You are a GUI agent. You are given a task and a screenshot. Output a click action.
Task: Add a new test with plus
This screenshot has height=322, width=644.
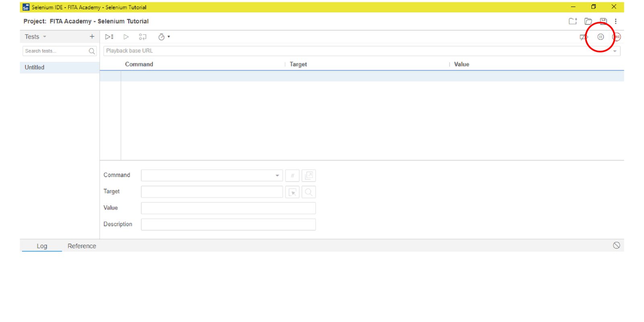tap(92, 37)
